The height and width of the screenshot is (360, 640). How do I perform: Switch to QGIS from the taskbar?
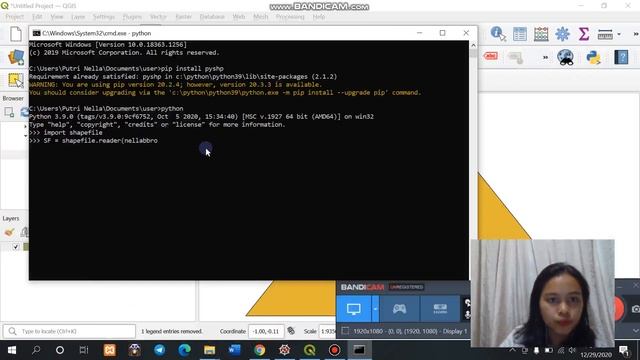click(309, 350)
